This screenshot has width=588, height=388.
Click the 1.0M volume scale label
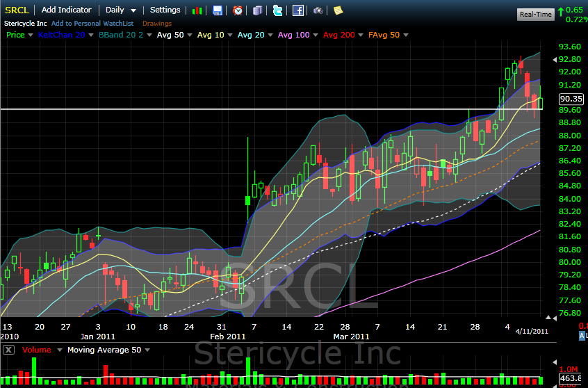[x=568, y=369]
